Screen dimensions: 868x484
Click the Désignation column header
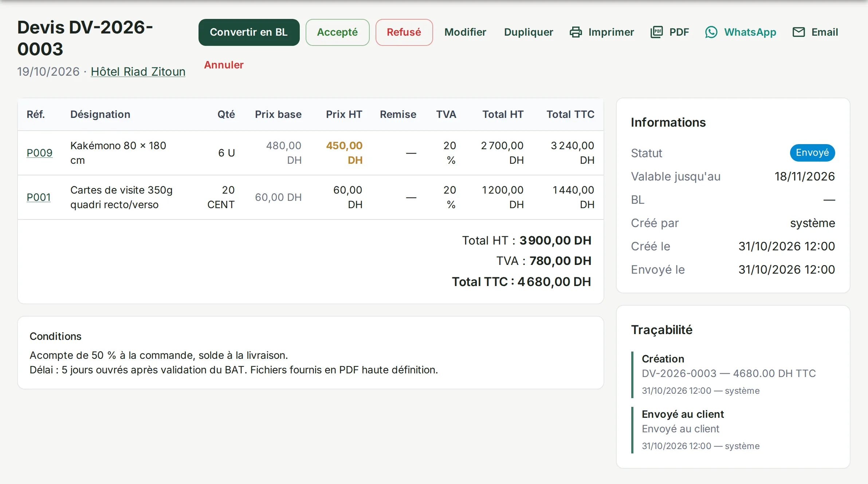pos(100,114)
